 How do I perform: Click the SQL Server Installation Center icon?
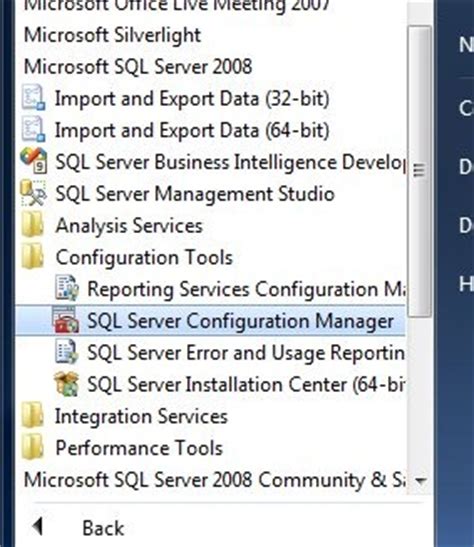[x=66, y=384]
